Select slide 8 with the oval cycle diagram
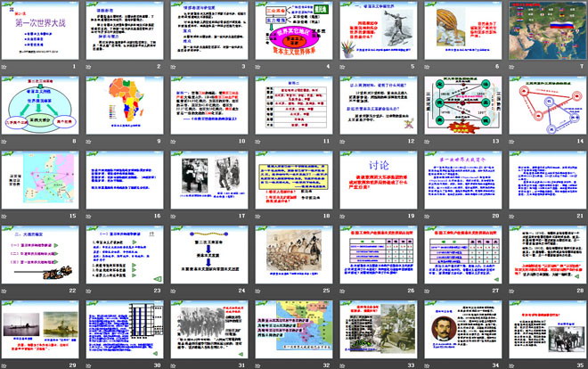 (42, 105)
